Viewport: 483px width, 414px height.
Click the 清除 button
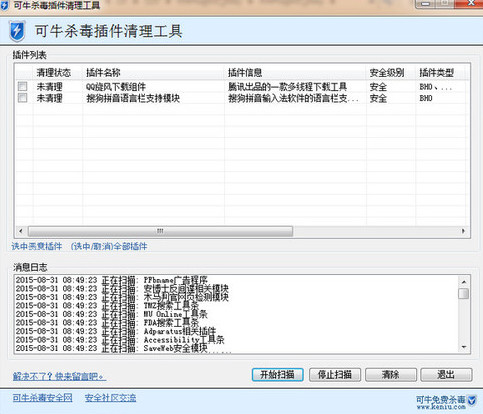(391, 375)
